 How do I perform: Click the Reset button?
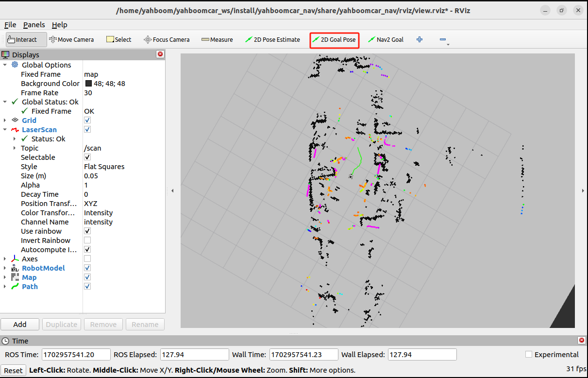[13, 370]
